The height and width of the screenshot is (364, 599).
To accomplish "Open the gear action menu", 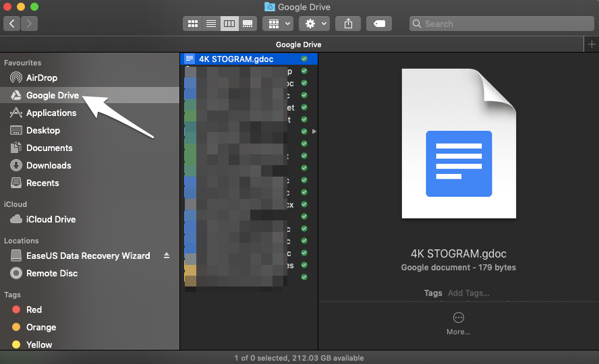I will tap(314, 24).
